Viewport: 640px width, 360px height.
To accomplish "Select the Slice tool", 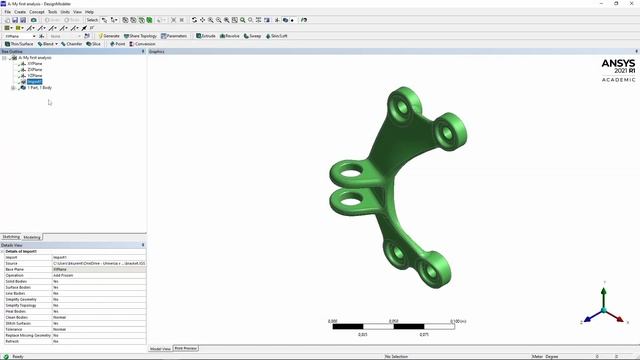I will (93, 44).
